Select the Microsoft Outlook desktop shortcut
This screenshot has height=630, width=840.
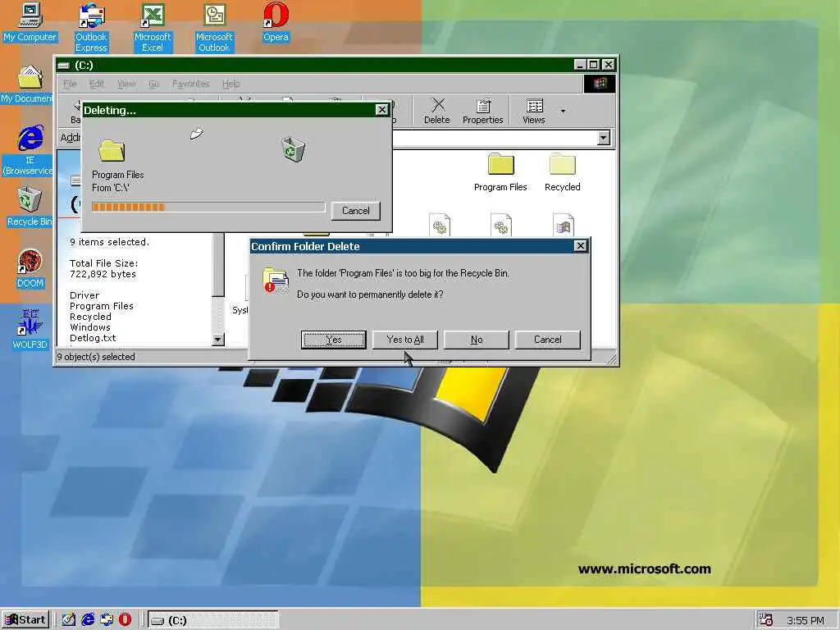coord(214,27)
